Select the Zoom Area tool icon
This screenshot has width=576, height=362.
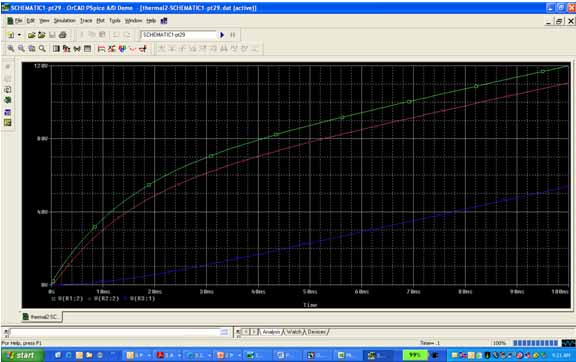click(x=32, y=49)
